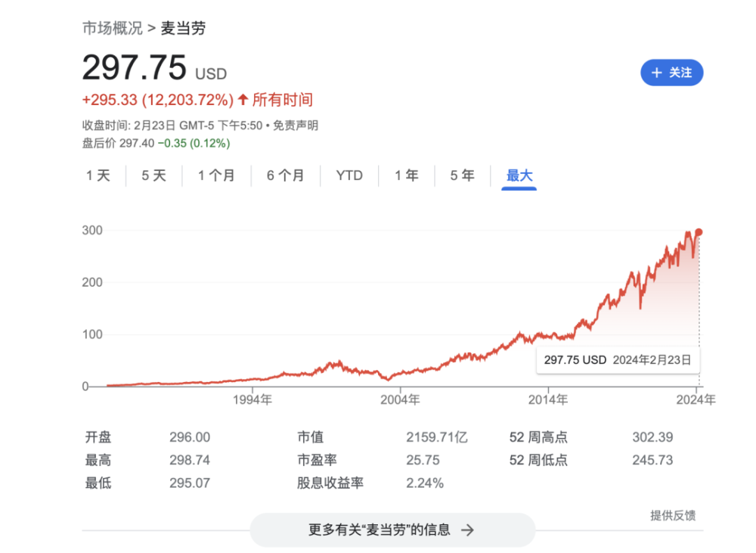Click the 麦当劳 breadcrumb title

pos(184,29)
